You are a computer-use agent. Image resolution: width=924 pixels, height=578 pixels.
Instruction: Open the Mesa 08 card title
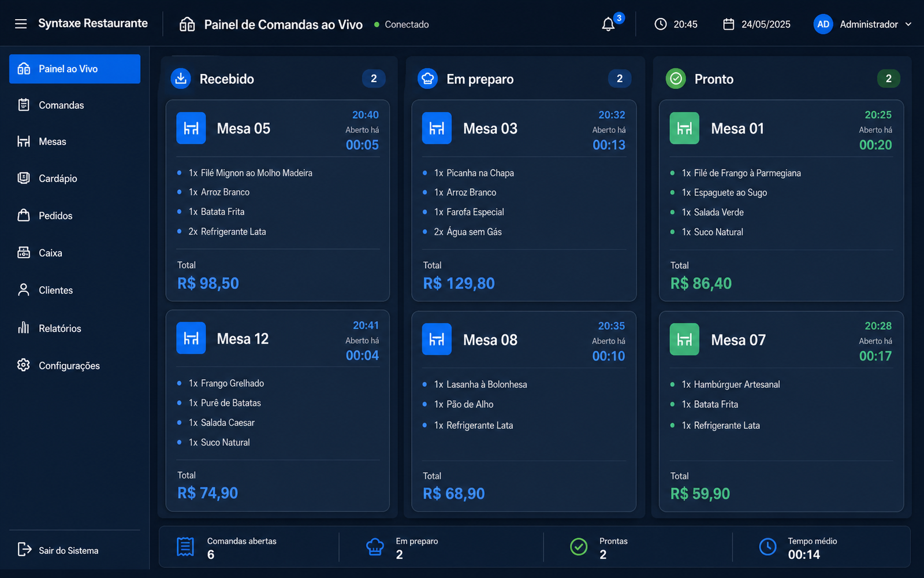point(490,340)
